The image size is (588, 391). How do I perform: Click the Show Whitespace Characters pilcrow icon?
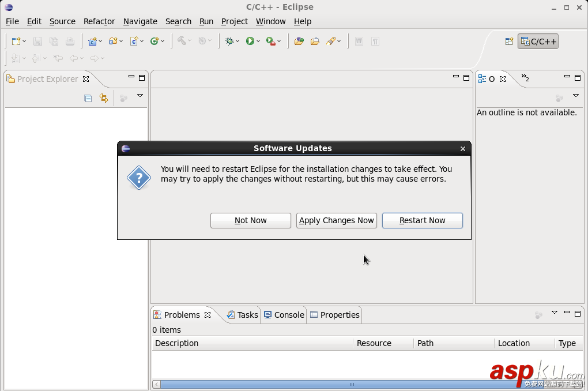pos(375,42)
